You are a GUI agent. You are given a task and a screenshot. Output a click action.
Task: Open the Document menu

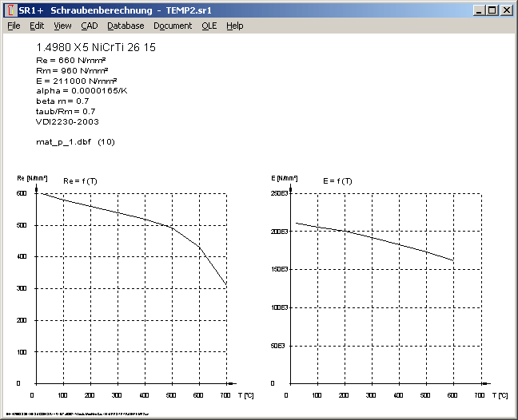point(173,26)
